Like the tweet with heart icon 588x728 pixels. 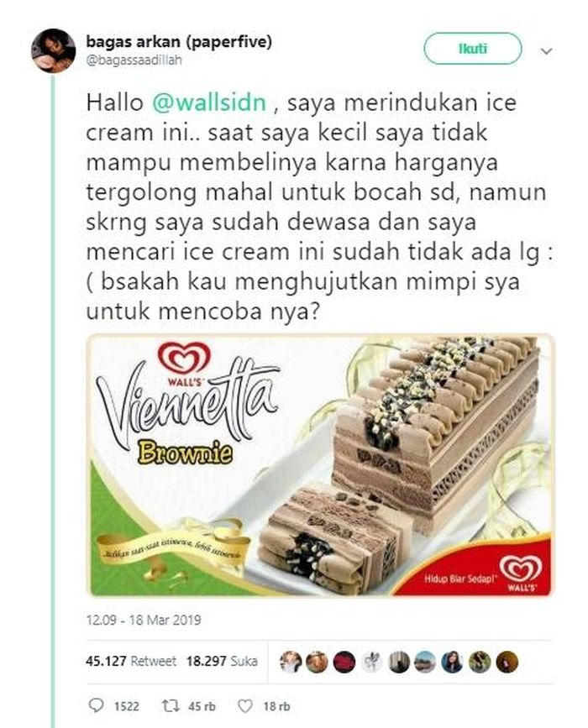tap(244, 706)
